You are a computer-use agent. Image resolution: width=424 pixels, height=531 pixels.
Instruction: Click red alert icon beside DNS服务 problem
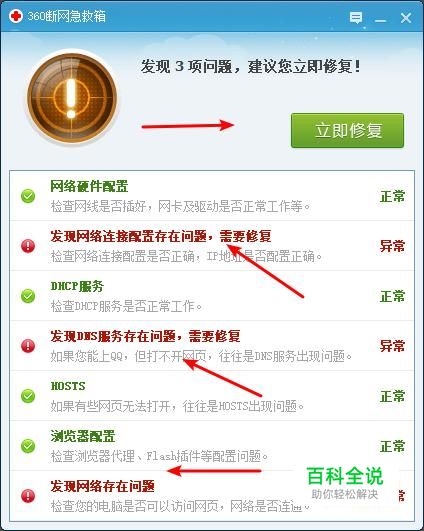28,346
